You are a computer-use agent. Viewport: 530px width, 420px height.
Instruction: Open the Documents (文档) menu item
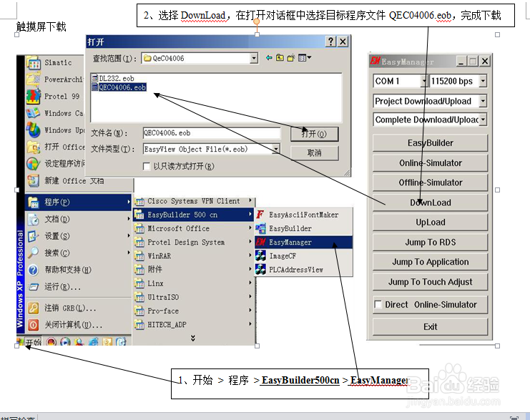[79, 219]
